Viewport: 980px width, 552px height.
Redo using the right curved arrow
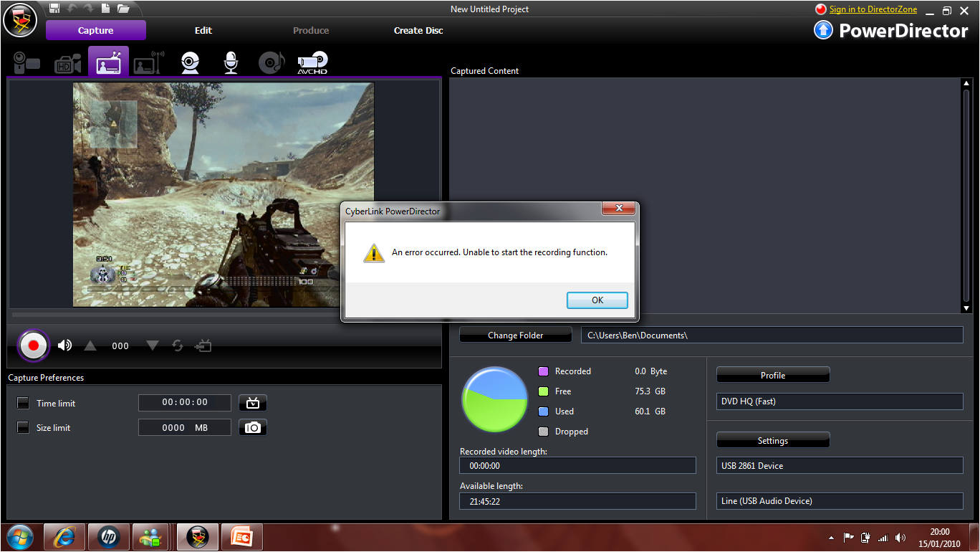click(x=88, y=9)
